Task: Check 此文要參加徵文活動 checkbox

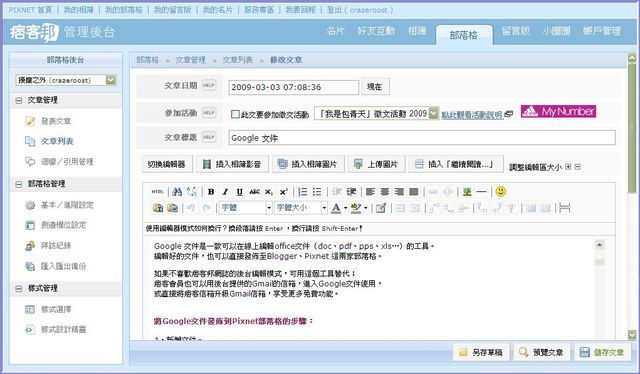Action: pyautogui.click(x=235, y=114)
